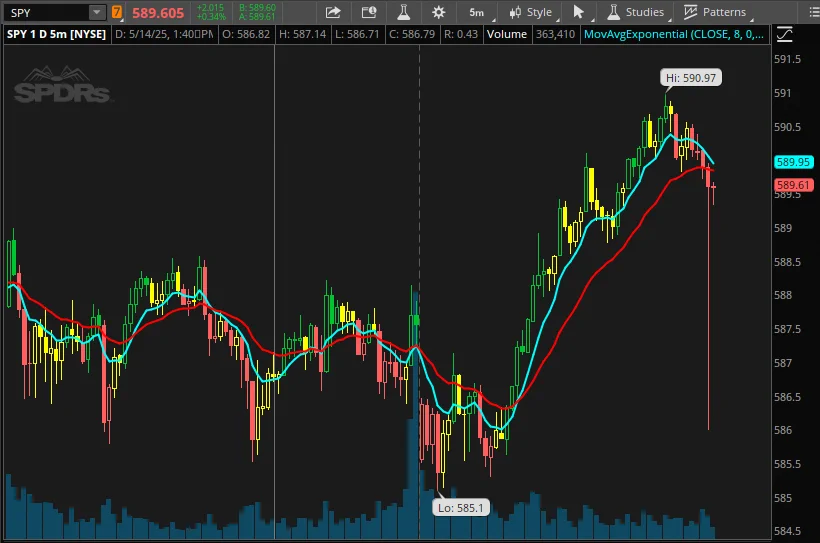The width and height of the screenshot is (820, 543).
Task: Click the 585 price axis label
Action: pyautogui.click(x=783, y=497)
